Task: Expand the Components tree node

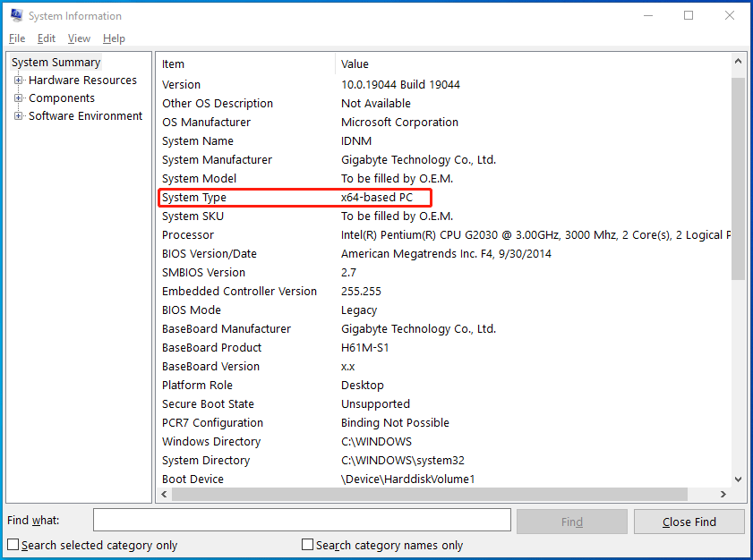Action: coord(19,98)
